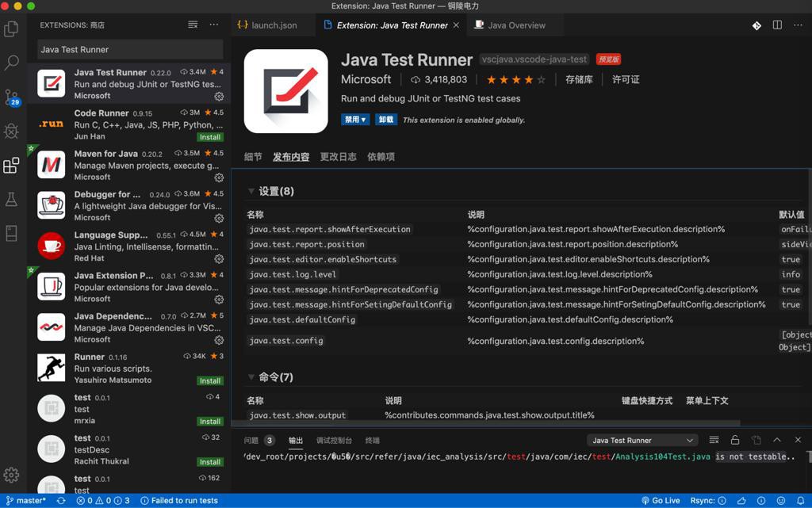Screen dimensions: 812x508
Task: Click the star rating of Java Test Runner
Action: pos(515,80)
